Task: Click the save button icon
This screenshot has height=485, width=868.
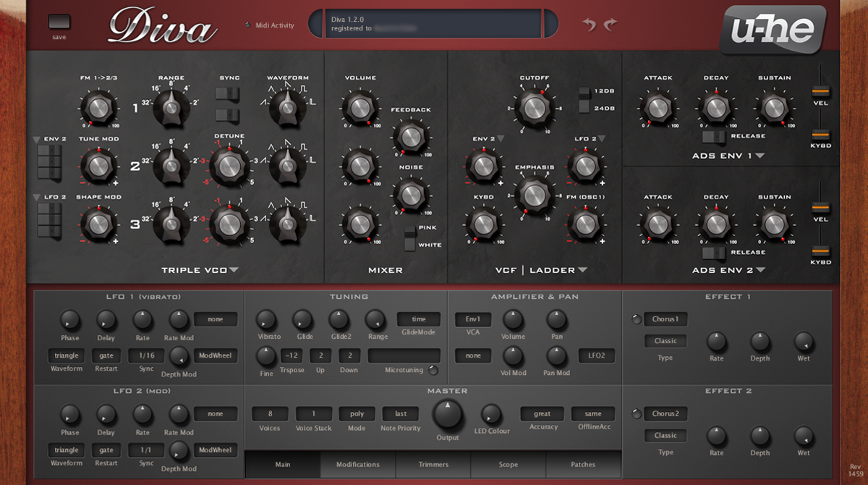Action: click(59, 22)
